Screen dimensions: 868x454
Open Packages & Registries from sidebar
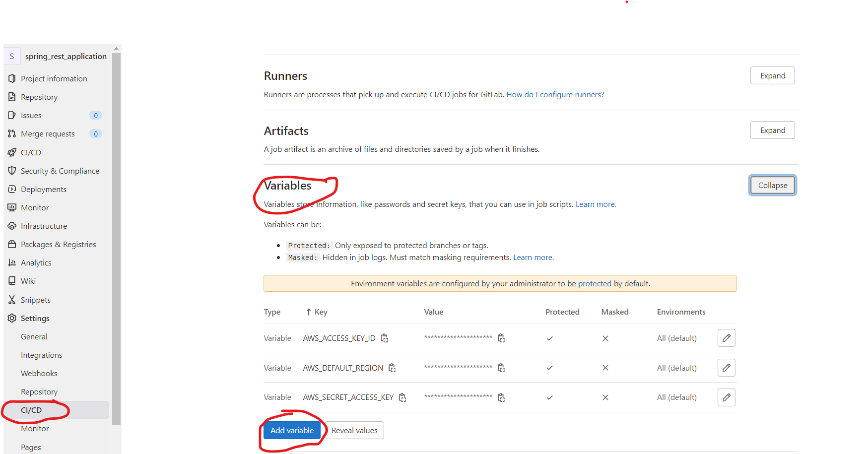coord(58,244)
